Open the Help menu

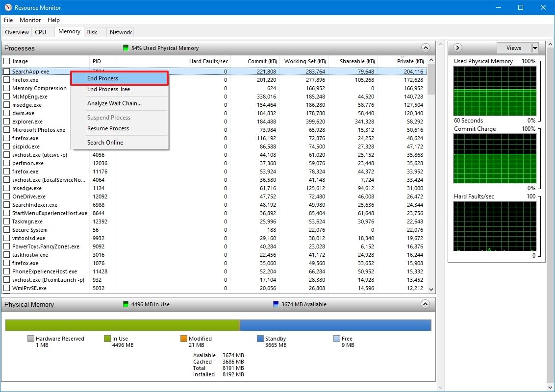tap(53, 20)
